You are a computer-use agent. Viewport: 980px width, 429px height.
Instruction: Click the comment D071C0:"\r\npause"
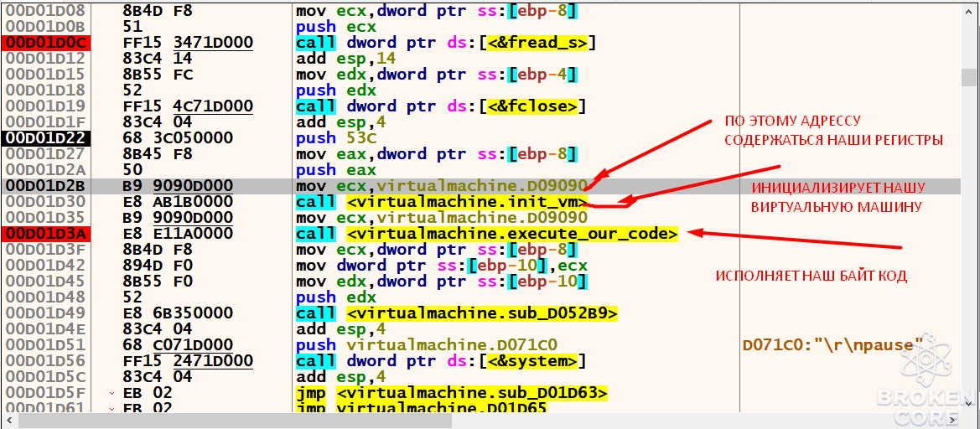click(x=833, y=344)
